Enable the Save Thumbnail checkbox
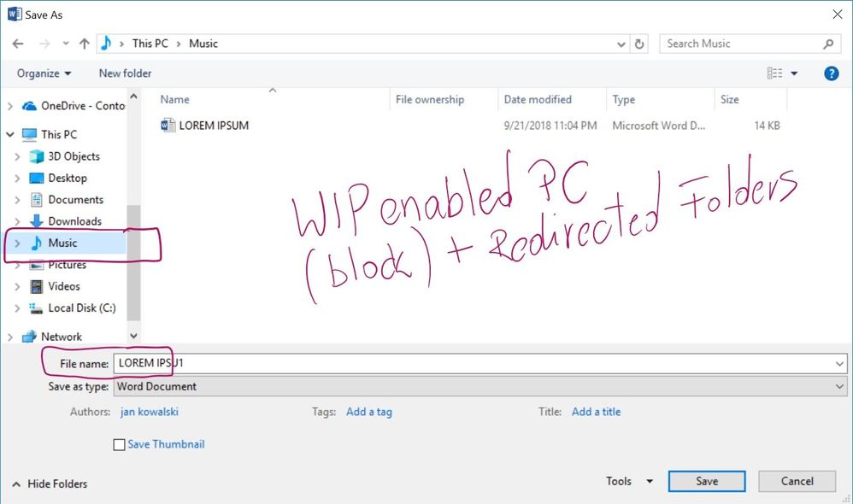The height and width of the screenshot is (504, 853). (119, 444)
